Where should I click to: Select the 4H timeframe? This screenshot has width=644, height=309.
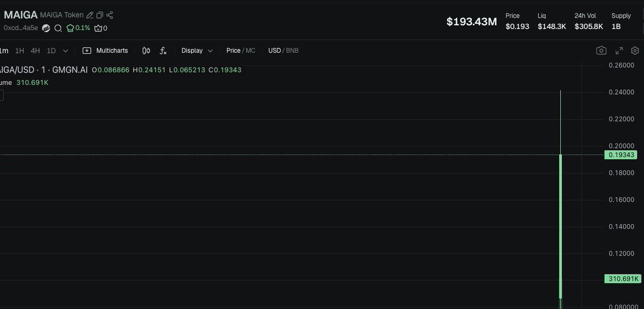[x=35, y=51]
